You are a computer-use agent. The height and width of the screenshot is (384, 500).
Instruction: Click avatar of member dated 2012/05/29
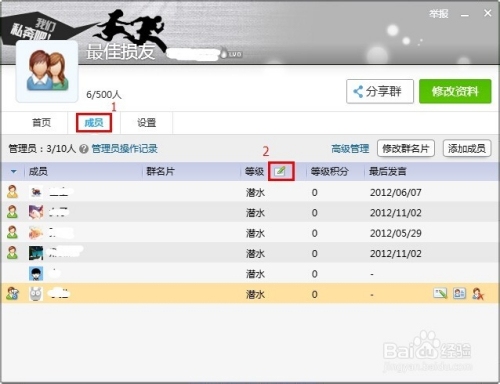click(36, 233)
